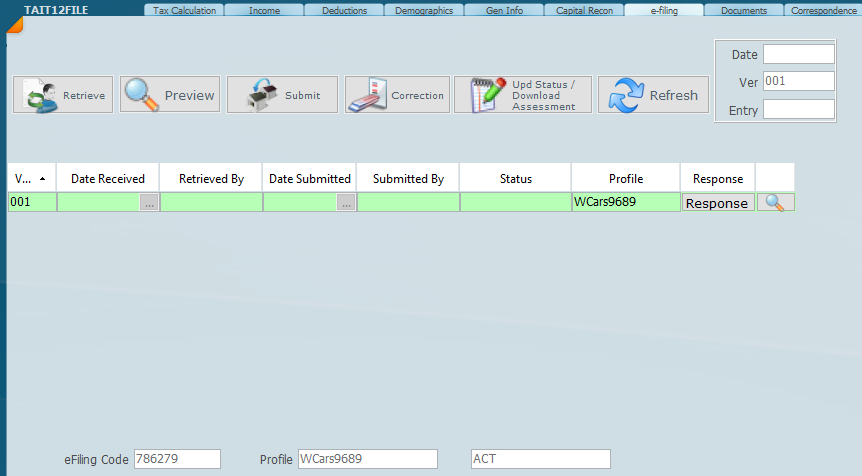Click the orange corner marker top-left
Viewport: 862px width, 476px height.
tap(13, 24)
